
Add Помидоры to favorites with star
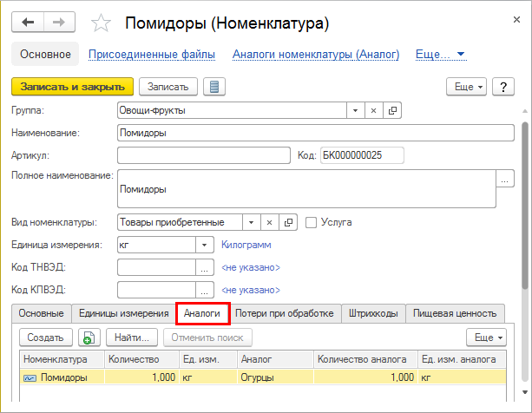pos(101,22)
